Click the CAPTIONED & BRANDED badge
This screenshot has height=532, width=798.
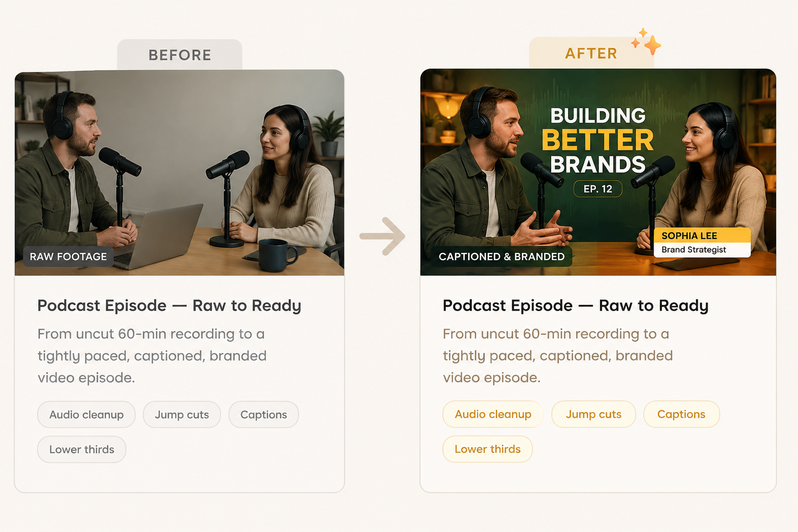[x=501, y=257]
